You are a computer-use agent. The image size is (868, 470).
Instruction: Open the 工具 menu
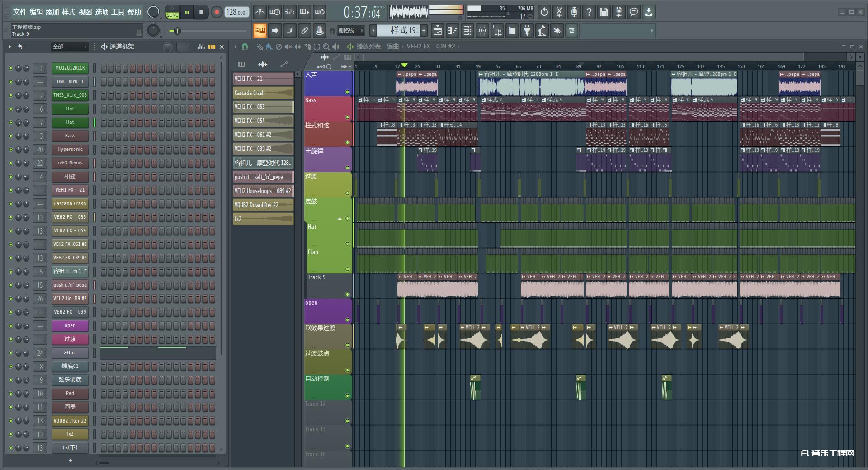click(x=118, y=12)
